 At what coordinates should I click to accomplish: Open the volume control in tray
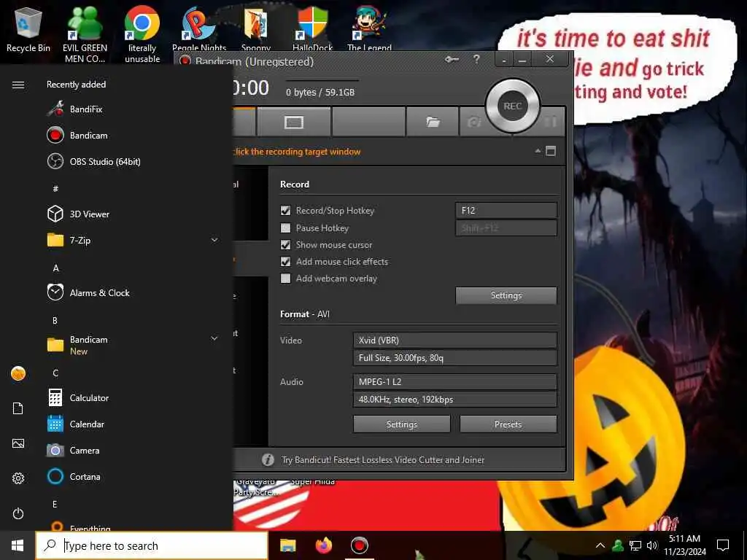point(651,545)
